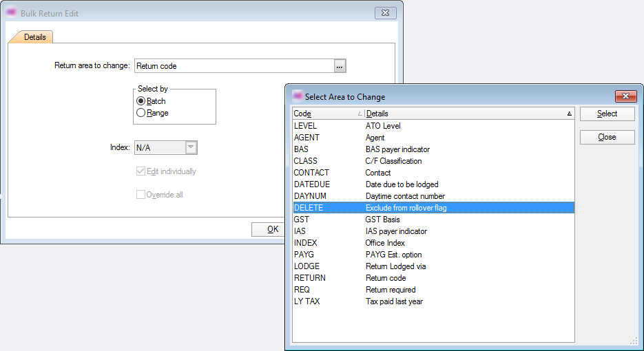Image resolution: width=644 pixels, height=351 pixels.
Task: Sort list by the Details column header
Action: (x=468, y=114)
